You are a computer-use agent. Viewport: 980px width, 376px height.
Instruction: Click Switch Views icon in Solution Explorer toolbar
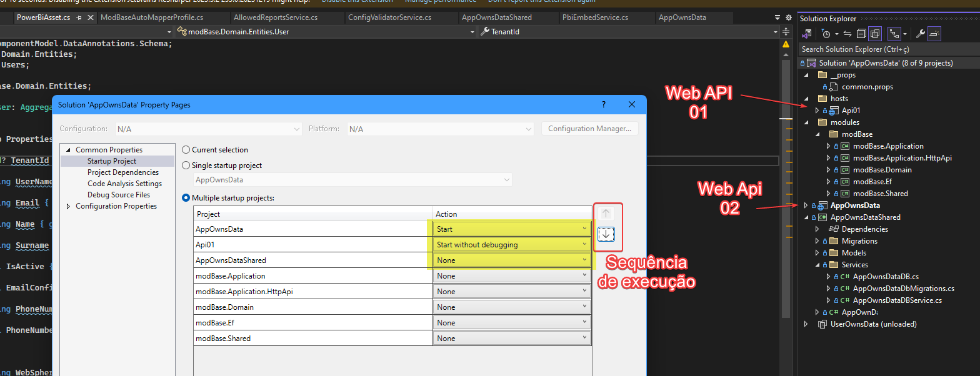(808, 33)
